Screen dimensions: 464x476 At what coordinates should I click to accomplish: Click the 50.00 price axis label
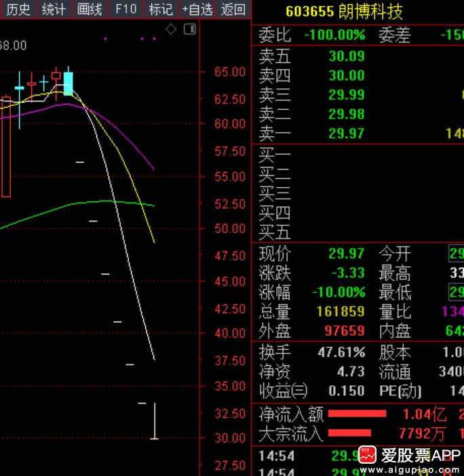pyautogui.click(x=230, y=229)
